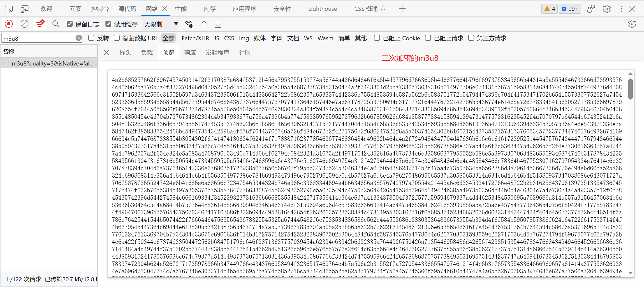
Task: Click the request filter input field
Action: pyautogui.click(x=40, y=38)
